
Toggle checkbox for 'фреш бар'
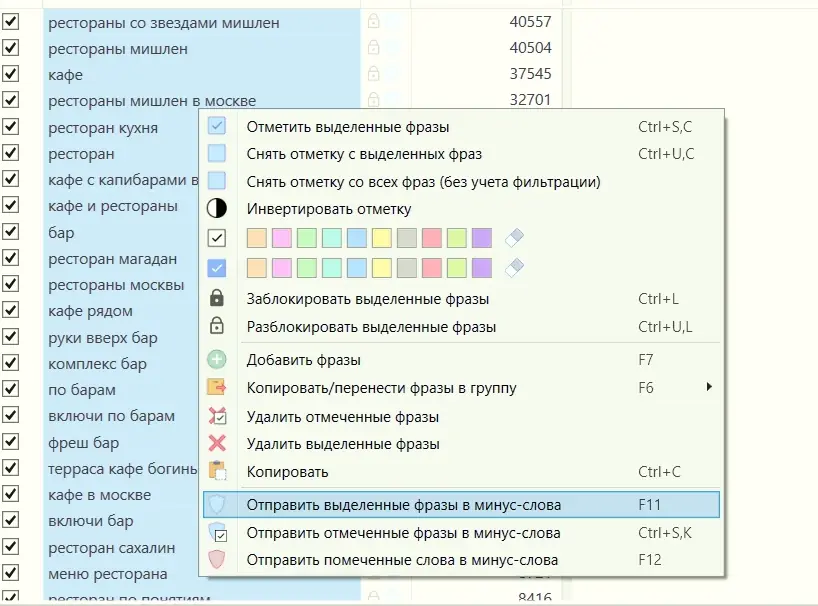tap(10, 441)
